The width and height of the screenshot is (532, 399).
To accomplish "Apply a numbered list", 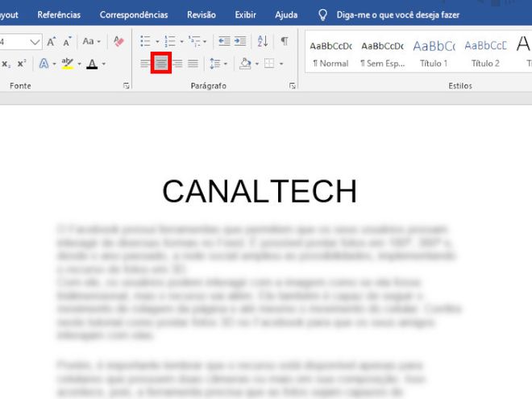I will pyautogui.click(x=169, y=41).
